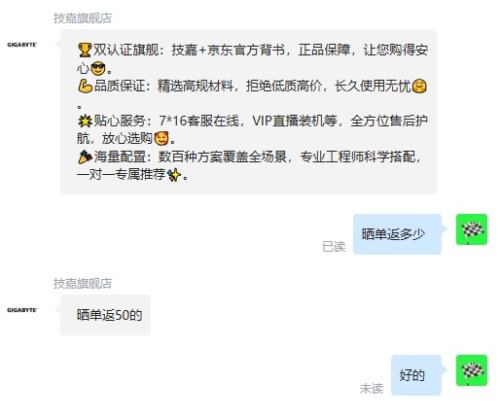Screen dimensions: 500x418
Task: Click the GIGABYTE avatar beside the long promo message
Action: pos(22,45)
